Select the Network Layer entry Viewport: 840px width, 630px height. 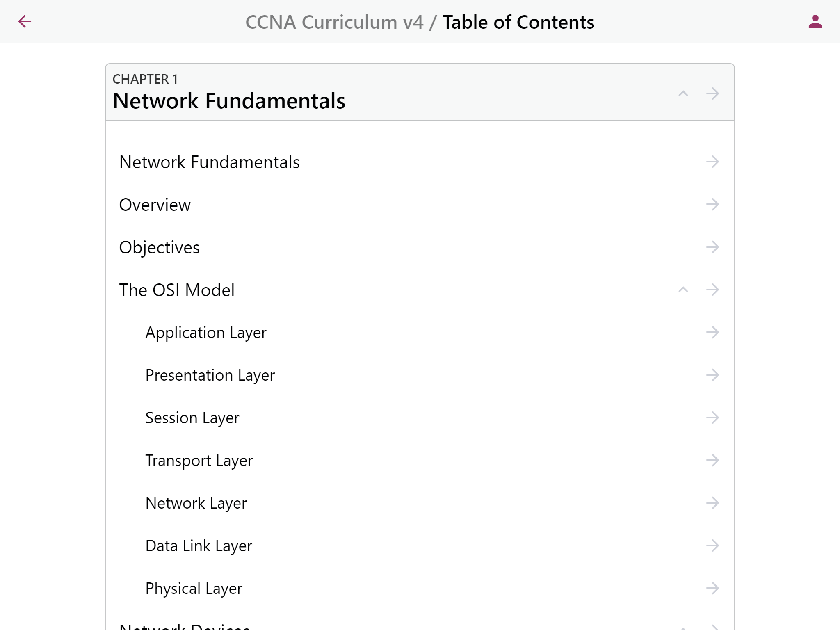tap(196, 503)
